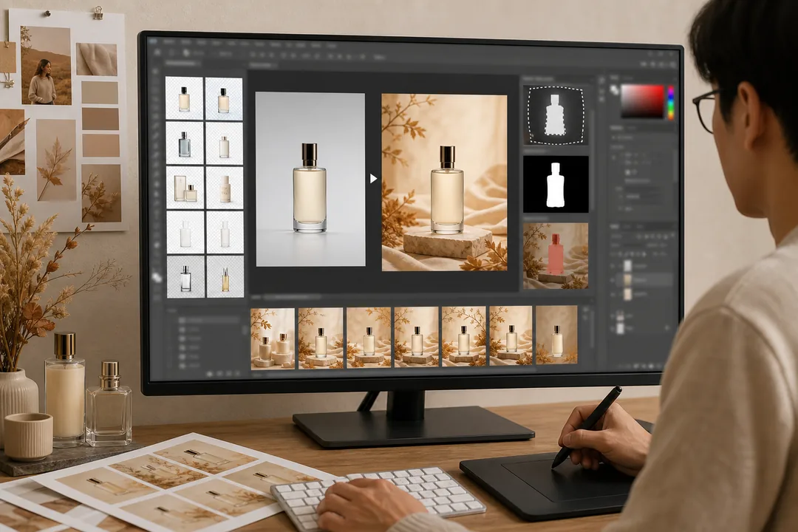Screen dimensions: 798x532
Task: Click the home icon in the options bar
Action: (x=157, y=52)
